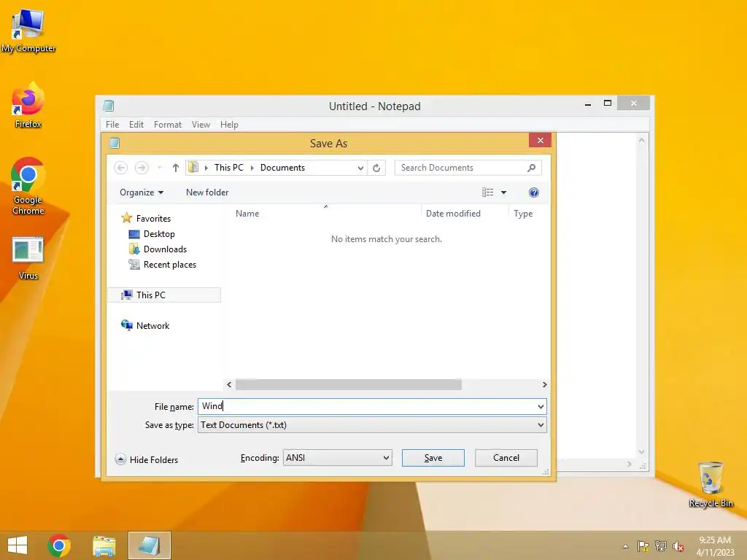
Task: Open Notepad's View menu
Action: [x=201, y=124]
